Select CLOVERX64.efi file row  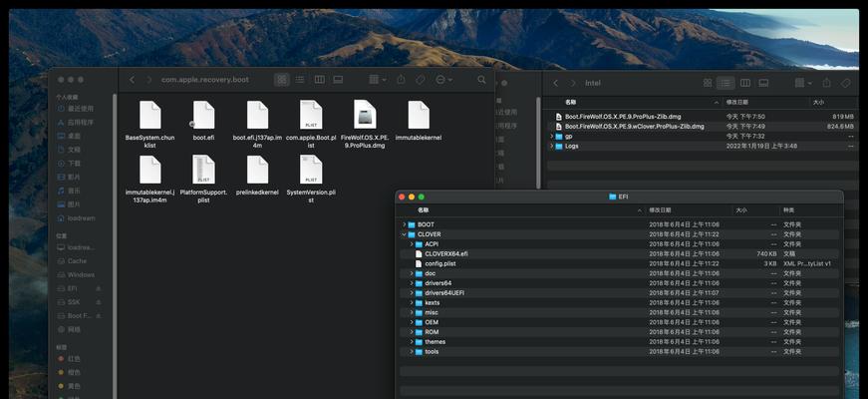(x=620, y=253)
